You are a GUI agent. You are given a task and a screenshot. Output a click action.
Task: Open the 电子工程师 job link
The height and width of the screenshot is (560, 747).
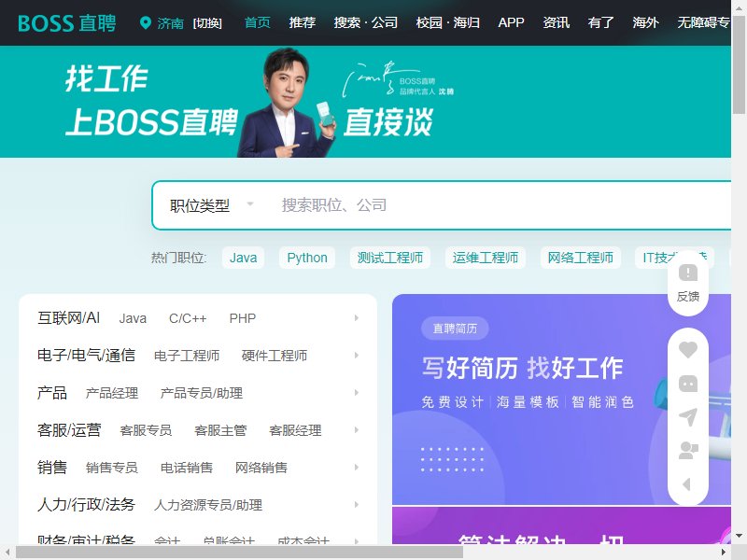[187, 356]
